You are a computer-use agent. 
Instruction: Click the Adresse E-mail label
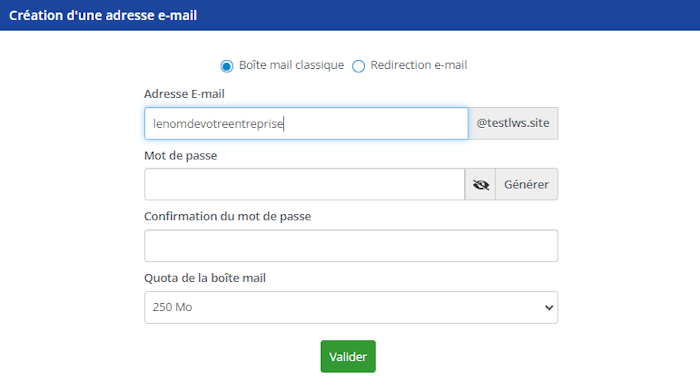click(x=184, y=94)
